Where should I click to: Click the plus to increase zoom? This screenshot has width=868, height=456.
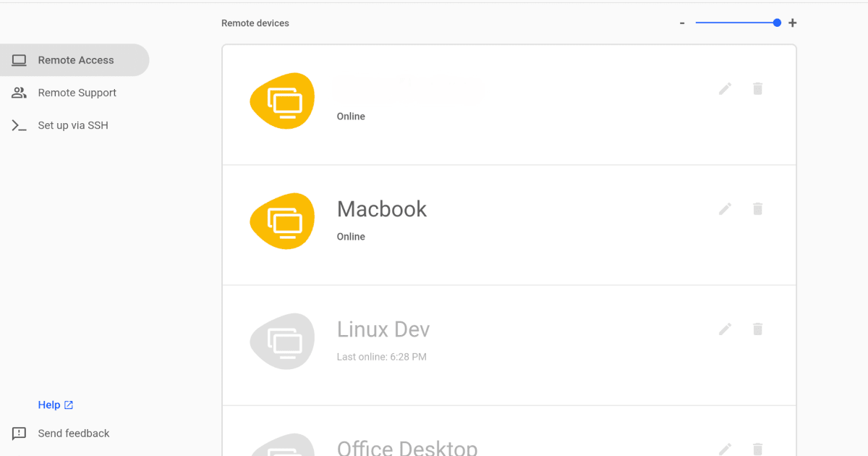coord(792,22)
